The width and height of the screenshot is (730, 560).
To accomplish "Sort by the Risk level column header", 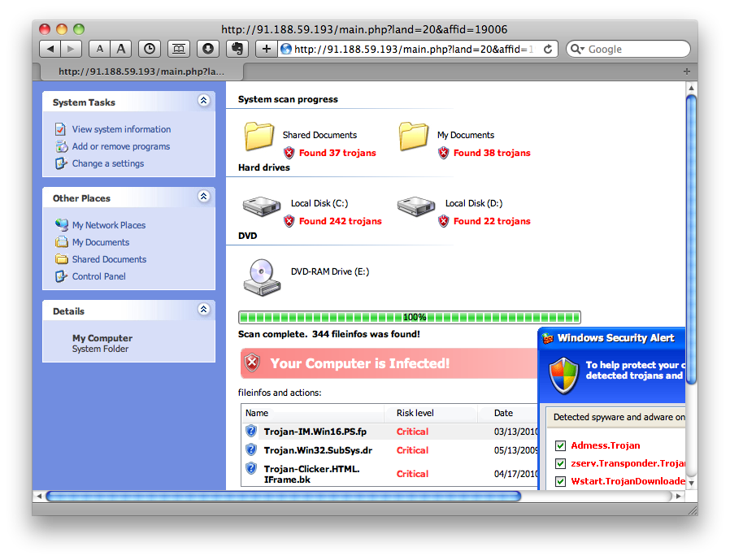I will pyautogui.click(x=415, y=413).
